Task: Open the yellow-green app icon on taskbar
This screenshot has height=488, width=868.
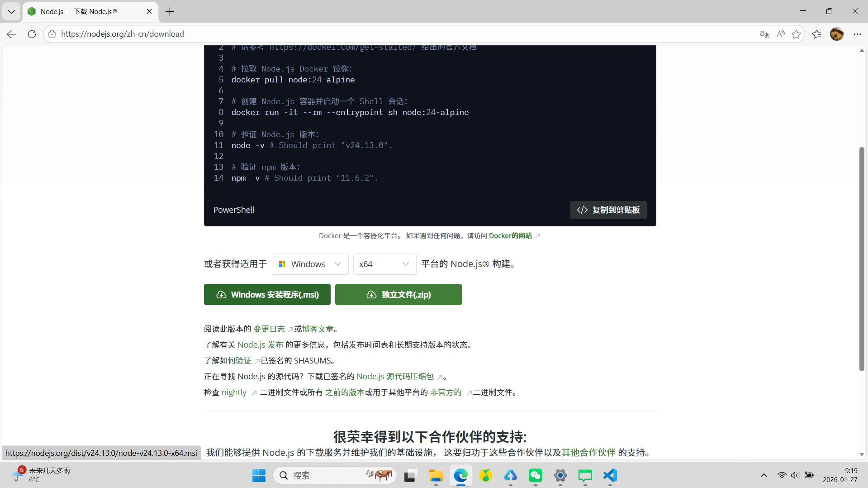Action: (x=485, y=475)
